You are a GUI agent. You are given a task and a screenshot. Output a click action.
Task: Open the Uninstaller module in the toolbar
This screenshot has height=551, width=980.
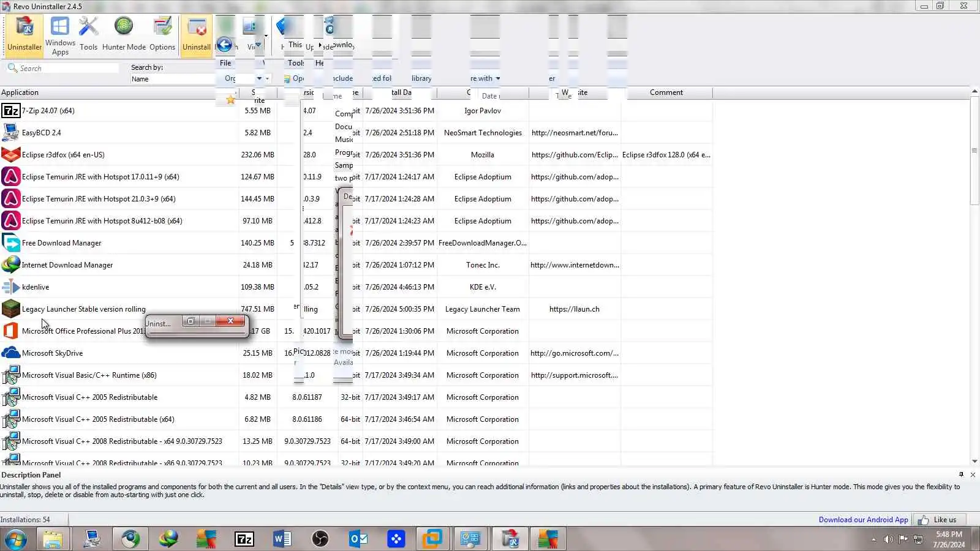[24, 35]
